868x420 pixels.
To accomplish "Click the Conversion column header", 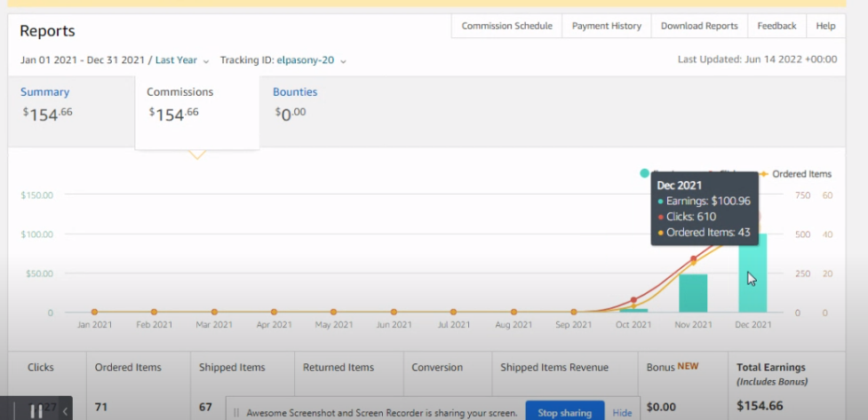I will pyautogui.click(x=437, y=368).
